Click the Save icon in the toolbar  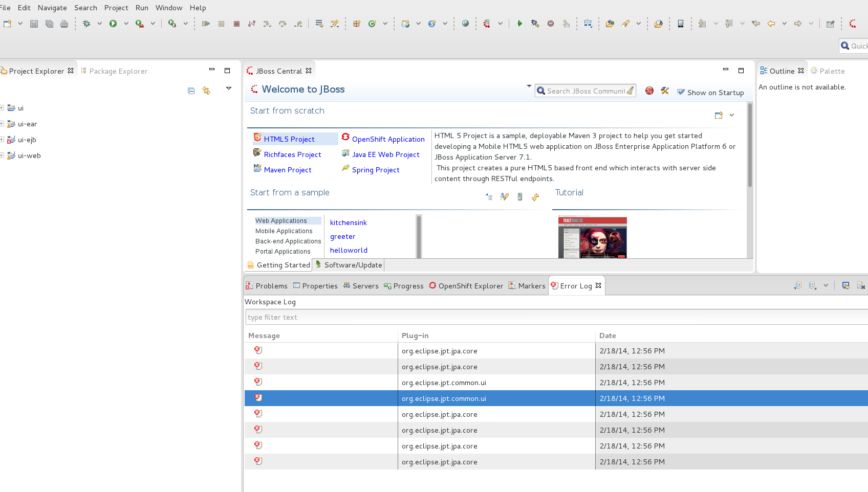coord(34,24)
